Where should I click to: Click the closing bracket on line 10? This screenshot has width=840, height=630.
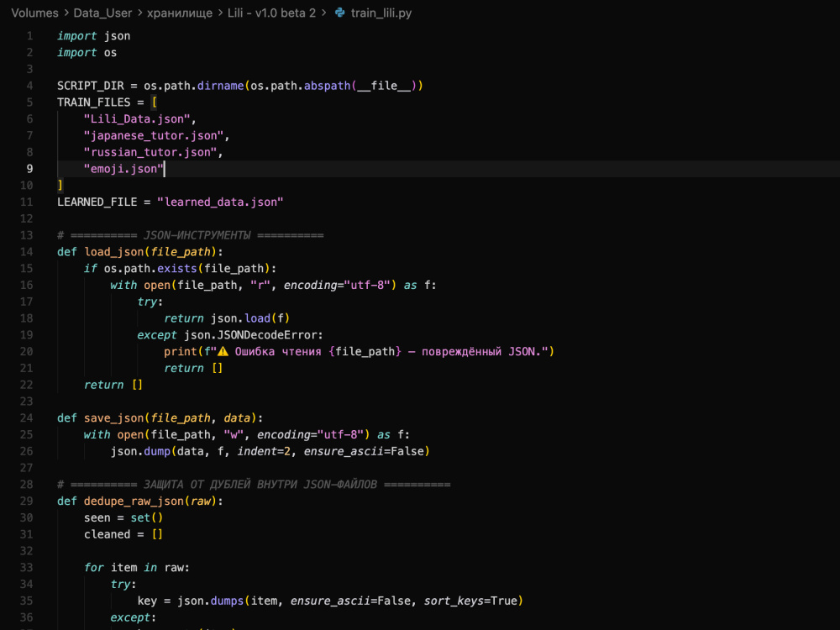(60, 186)
